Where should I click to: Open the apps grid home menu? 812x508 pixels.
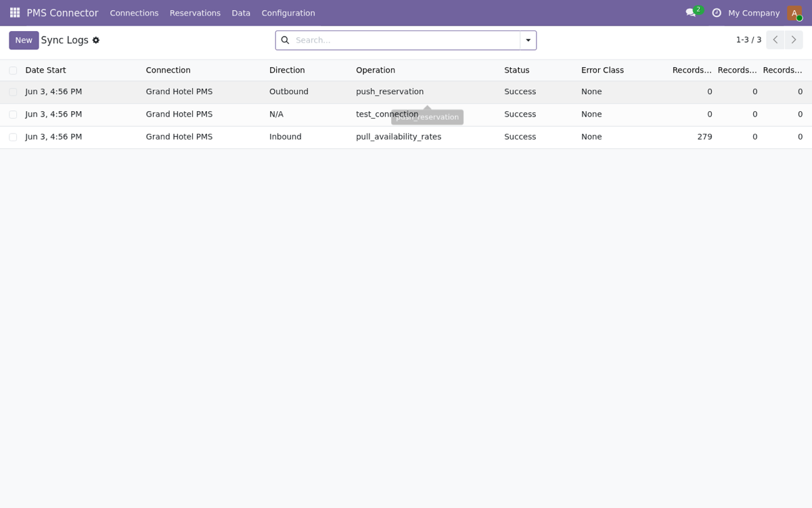tap(15, 13)
